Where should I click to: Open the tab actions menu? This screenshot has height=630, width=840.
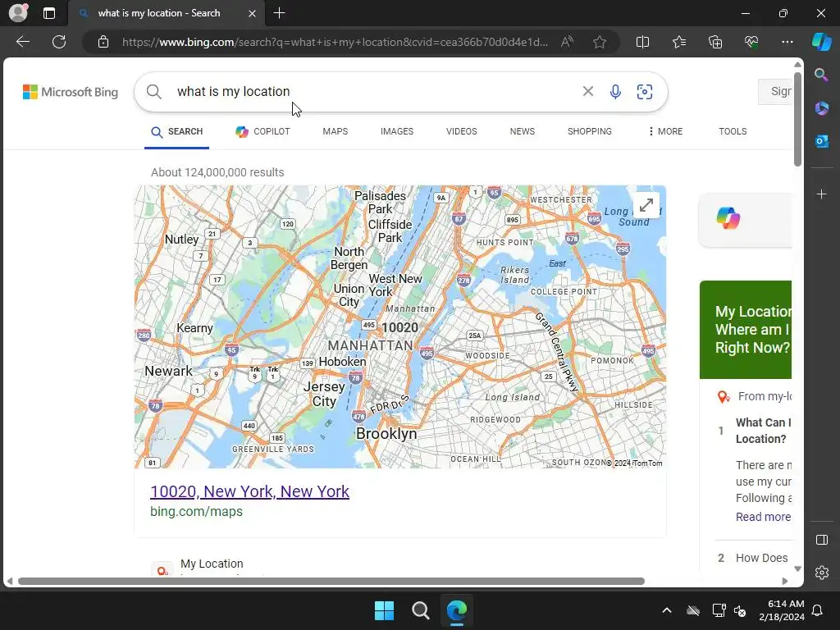pyautogui.click(x=49, y=13)
